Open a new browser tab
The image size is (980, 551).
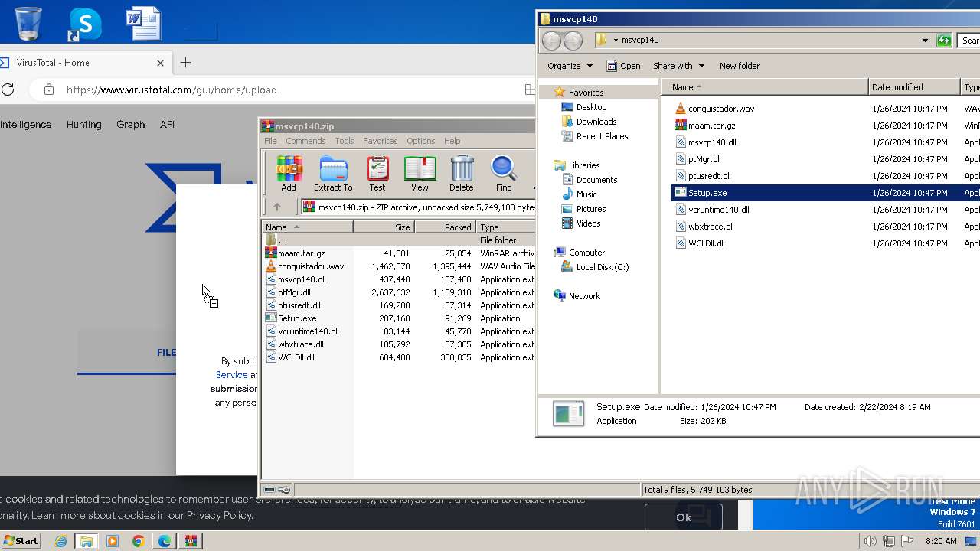coord(185,63)
